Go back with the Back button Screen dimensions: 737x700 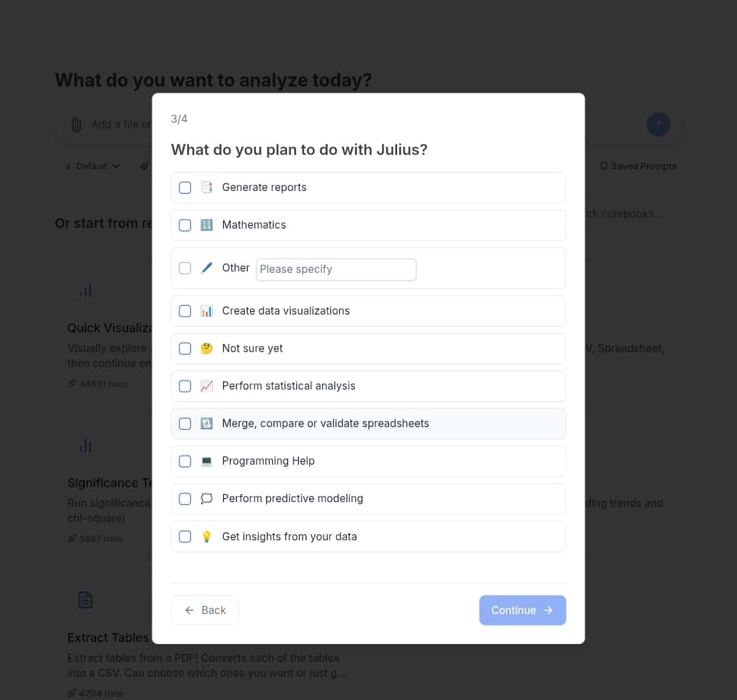point(205,610)
